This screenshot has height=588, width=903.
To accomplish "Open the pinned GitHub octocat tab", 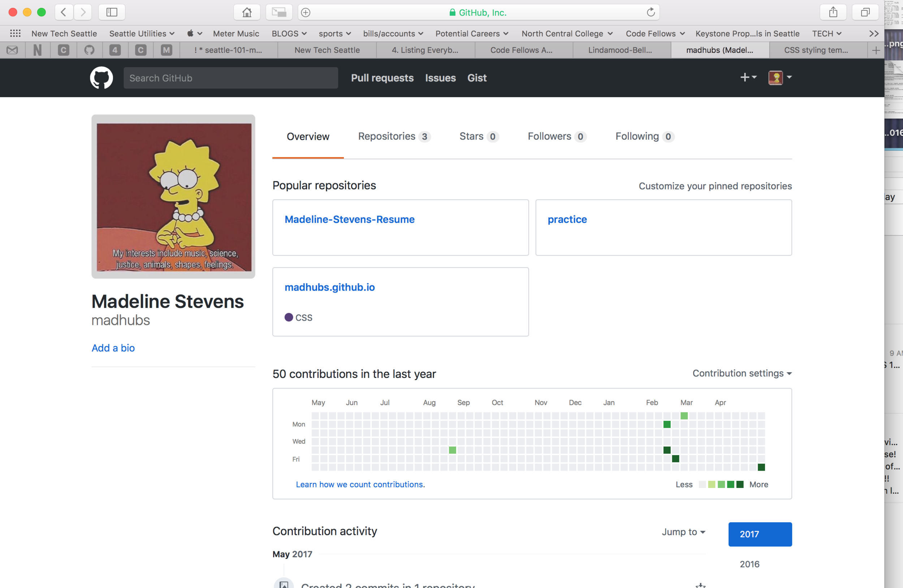I will point(89,50).
